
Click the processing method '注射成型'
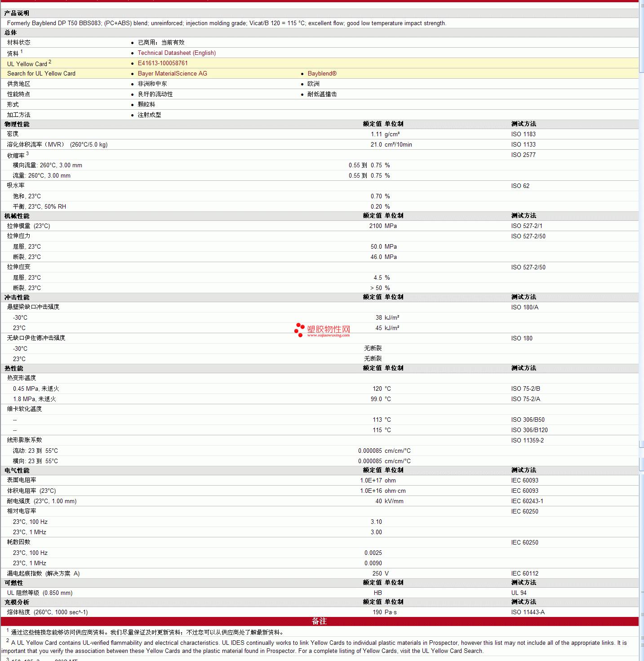(x=149, y=115)
